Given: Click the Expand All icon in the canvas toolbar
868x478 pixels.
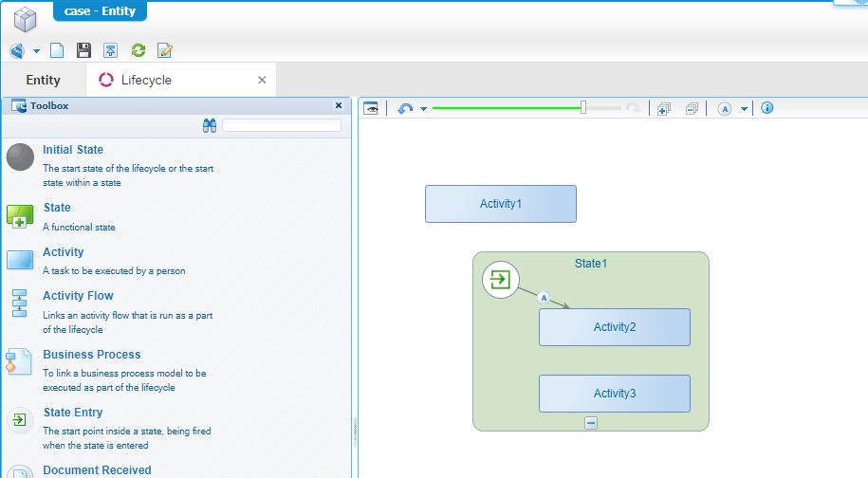Looking at the screenshot, I should point(664,109).
